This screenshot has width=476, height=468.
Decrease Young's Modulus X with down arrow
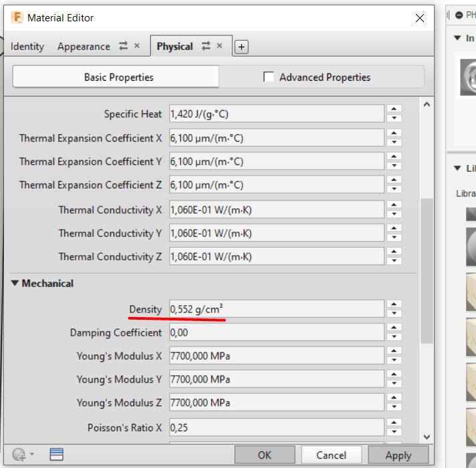click(394, 360)
